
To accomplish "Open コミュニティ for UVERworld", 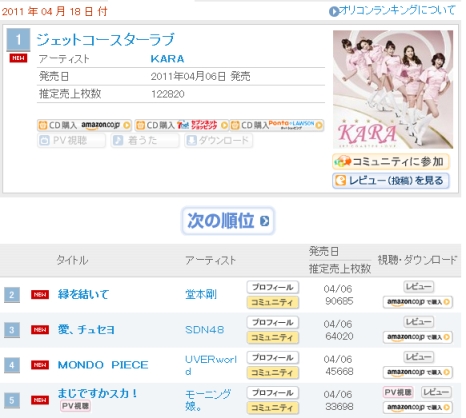I will click(273, 373).
